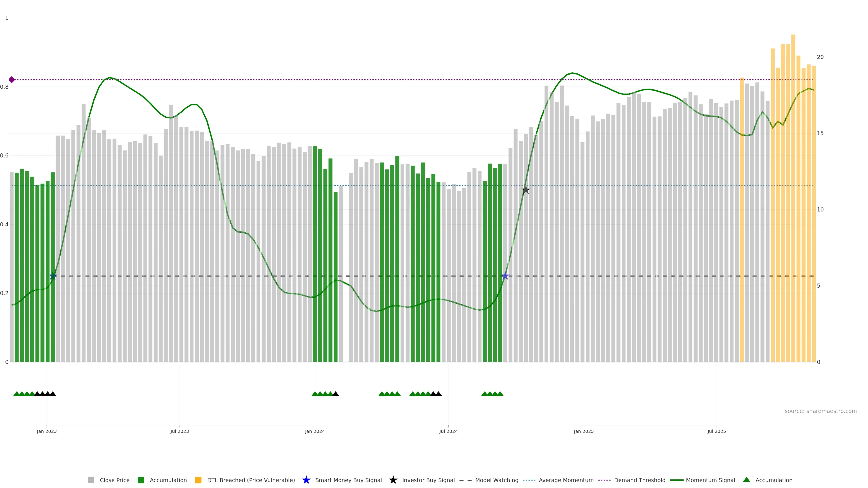Click the green Accumulation square swatch in legend
The height and width of the screenshot is (488, 868).
point(141,480)
